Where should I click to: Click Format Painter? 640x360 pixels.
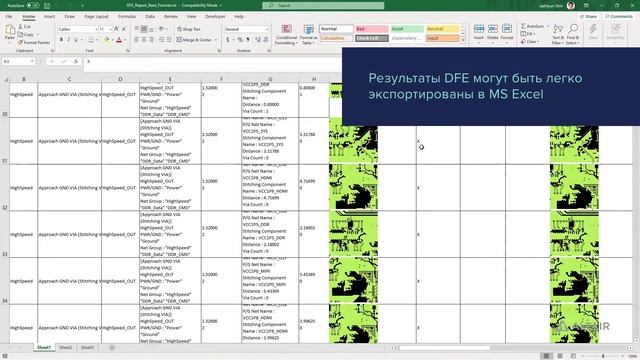click(34, 42)
